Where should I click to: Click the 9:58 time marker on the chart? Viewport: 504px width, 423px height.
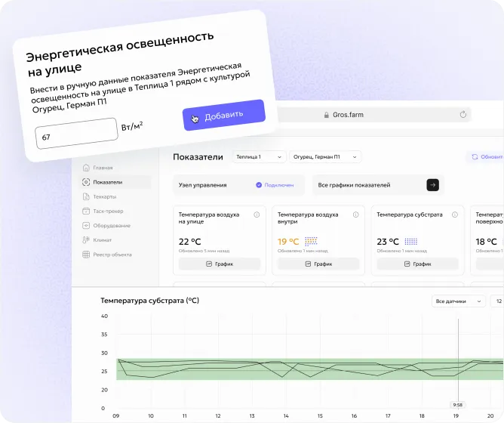pyautogui.click(x=458, y=405)
